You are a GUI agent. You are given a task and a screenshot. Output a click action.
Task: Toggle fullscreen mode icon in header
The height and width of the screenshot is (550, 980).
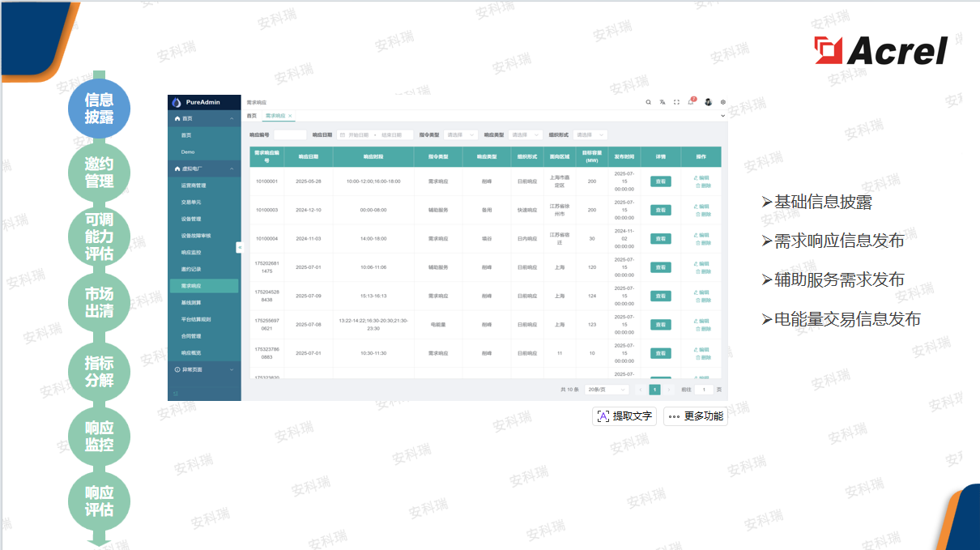pos(677,102)
